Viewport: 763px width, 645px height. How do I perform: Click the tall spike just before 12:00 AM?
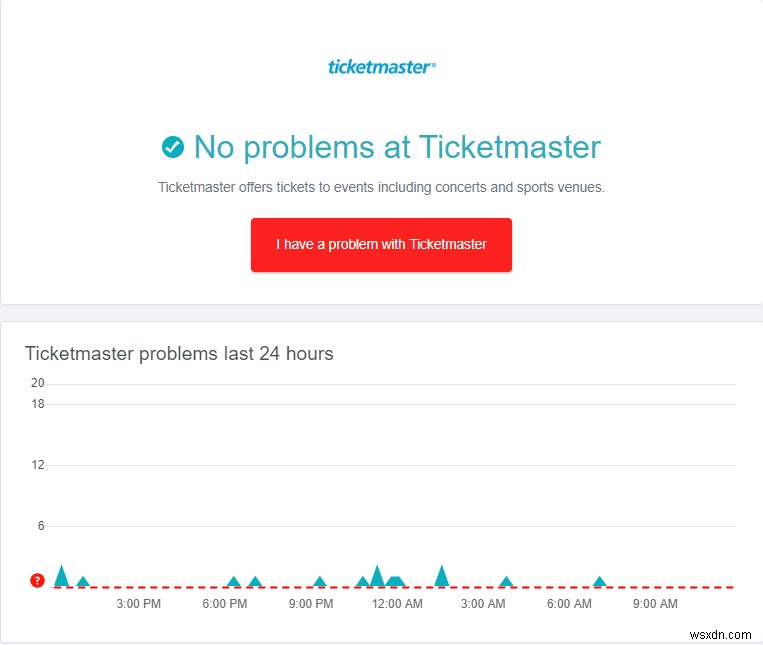click(377, 577)
